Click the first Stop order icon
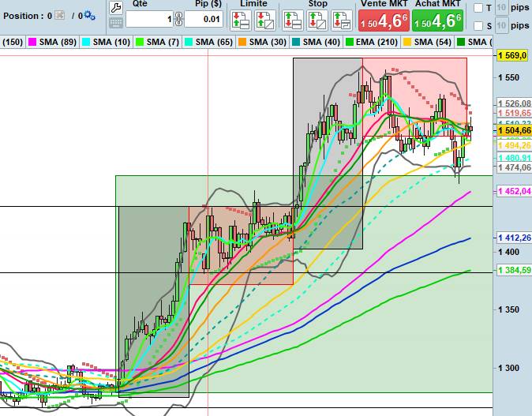The height and width of the screenshot is (416, 532). click(x=292, y=19)
